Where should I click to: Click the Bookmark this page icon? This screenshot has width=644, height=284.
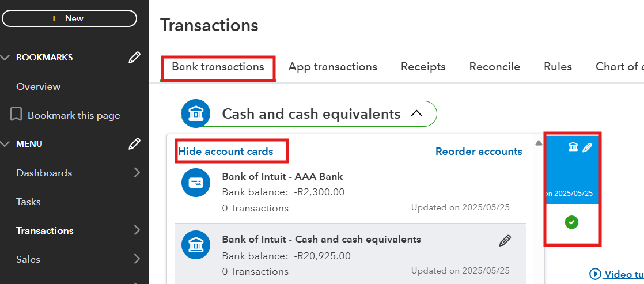coord(17,115)
